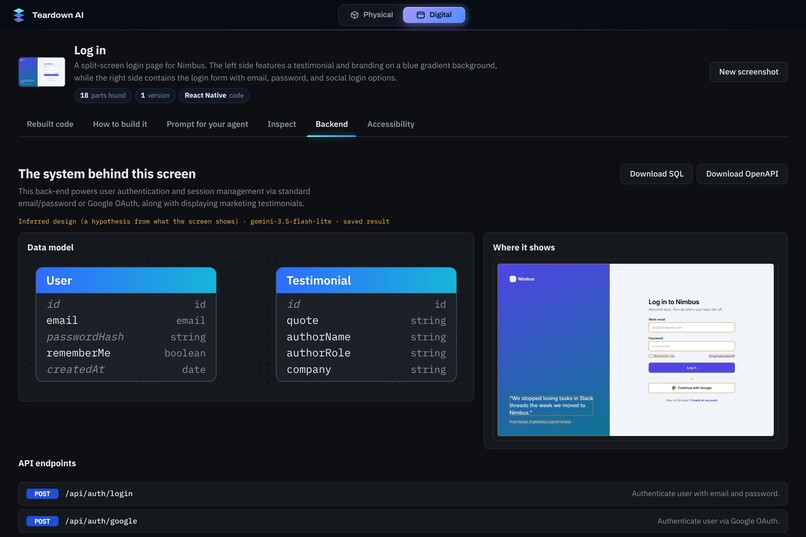This screenshot has height=537, width=806.
Task: Click the email field in User table
Action: click(126, 321)
